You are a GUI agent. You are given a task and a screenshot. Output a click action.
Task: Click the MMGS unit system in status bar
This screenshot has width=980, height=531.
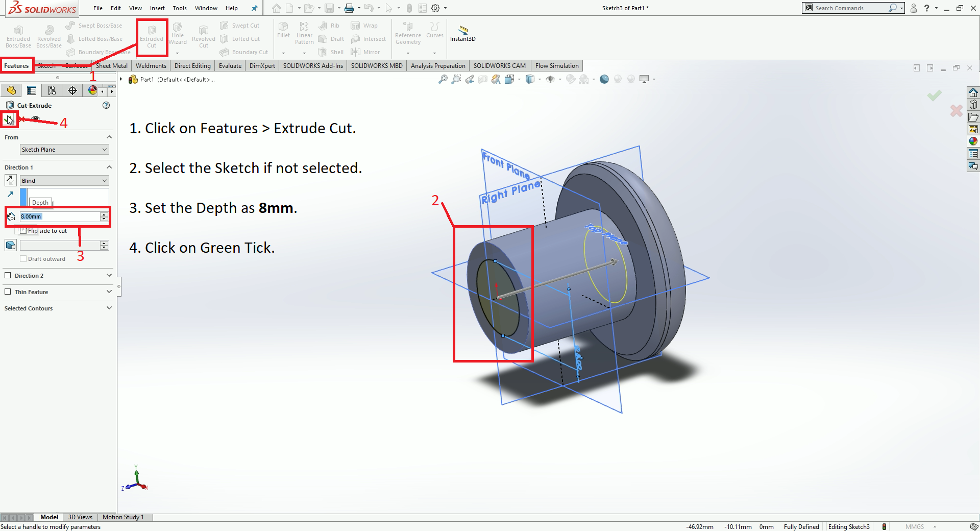tap(915, 527)
